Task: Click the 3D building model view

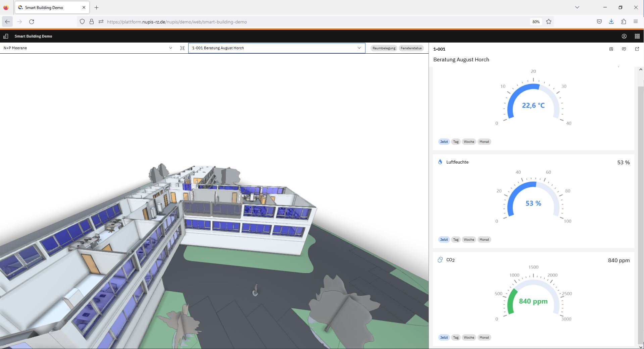Action: point(214,201)
